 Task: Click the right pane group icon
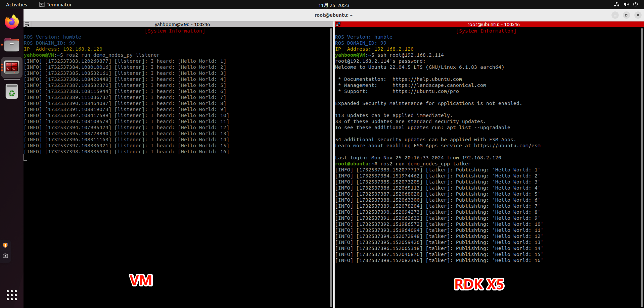(x=338, y=24)
